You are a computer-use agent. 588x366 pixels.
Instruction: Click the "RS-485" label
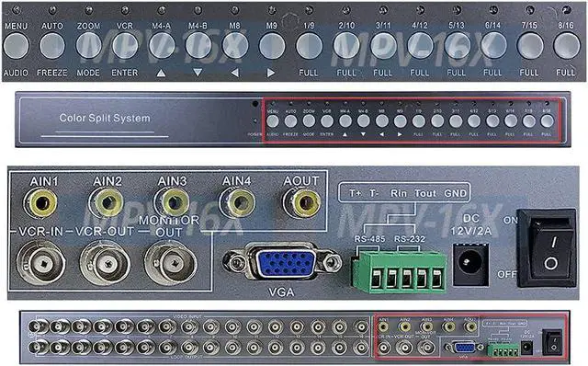[x=369, y=239]
